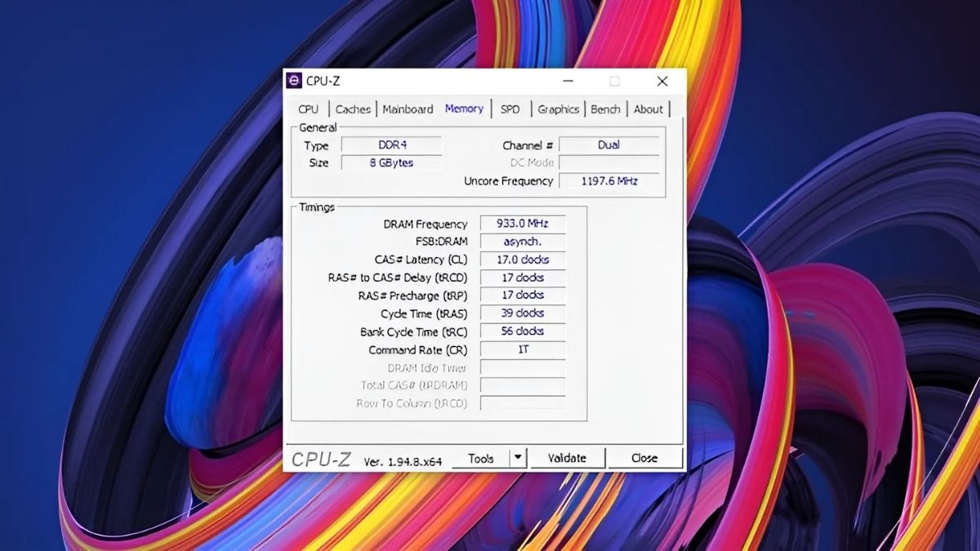
Task: Select the Memory tab
Action: coord(464,108)
